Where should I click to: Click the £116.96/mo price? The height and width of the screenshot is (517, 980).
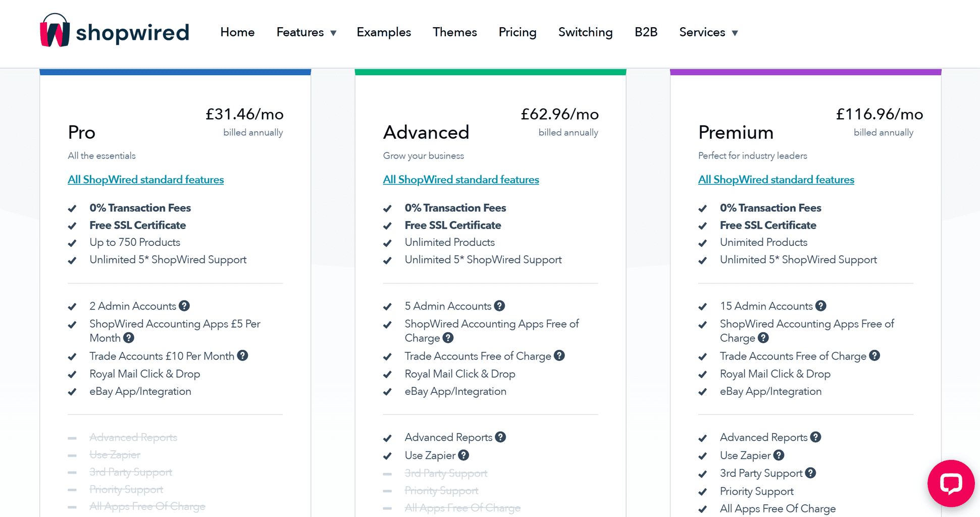coord(880,115)
